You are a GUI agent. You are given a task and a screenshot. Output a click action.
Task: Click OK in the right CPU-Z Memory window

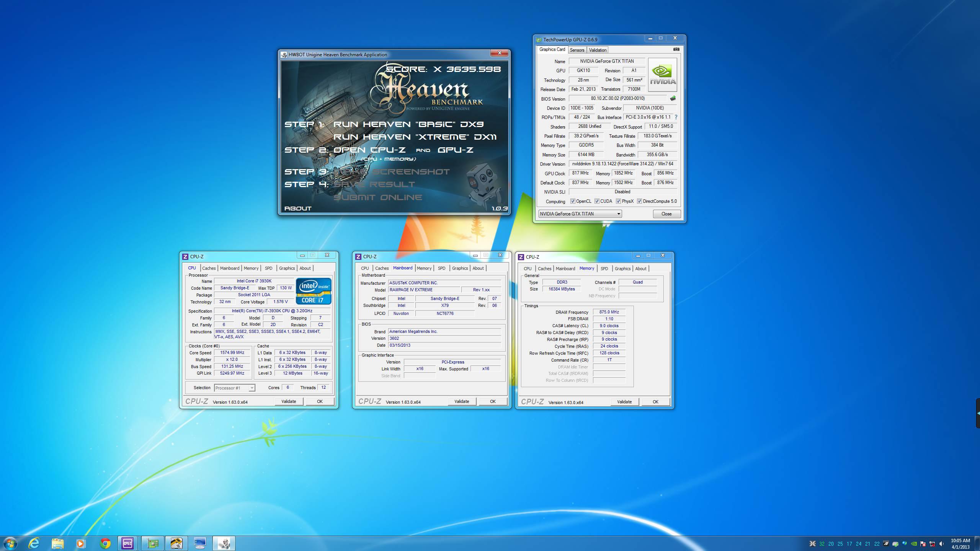(655, 402)
